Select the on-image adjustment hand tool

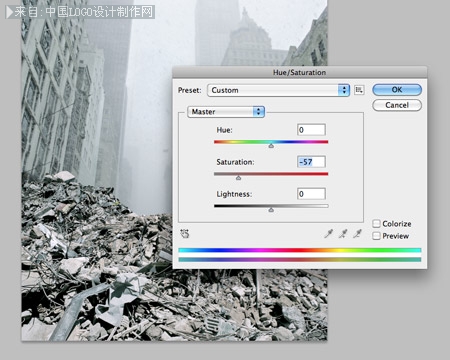184,234
